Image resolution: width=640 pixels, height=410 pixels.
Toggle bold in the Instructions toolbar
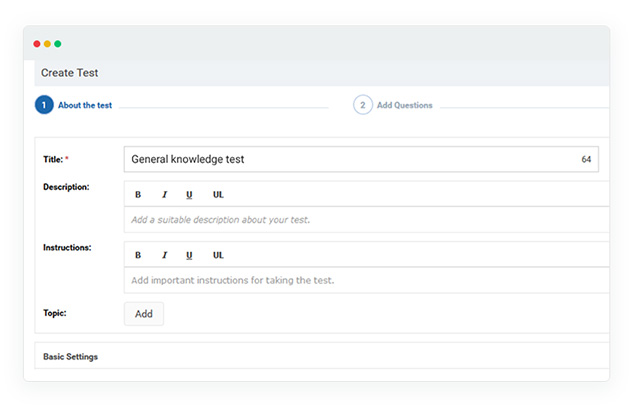138,255
